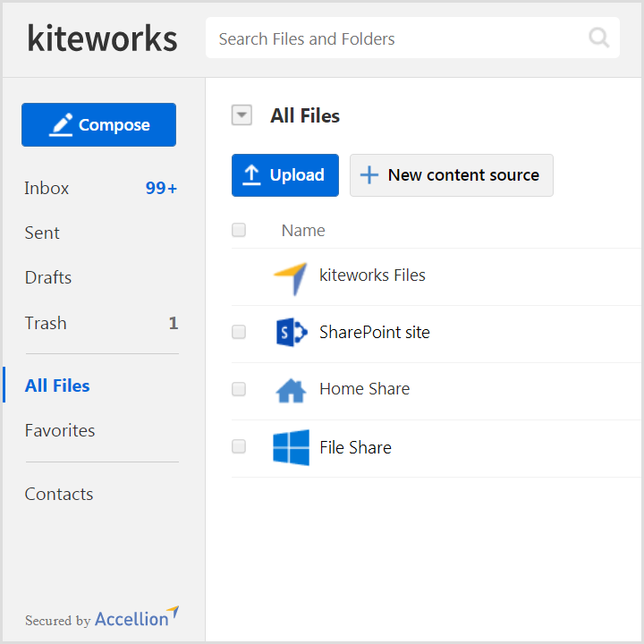Open kiteworks Files entry

pos(372,275)
